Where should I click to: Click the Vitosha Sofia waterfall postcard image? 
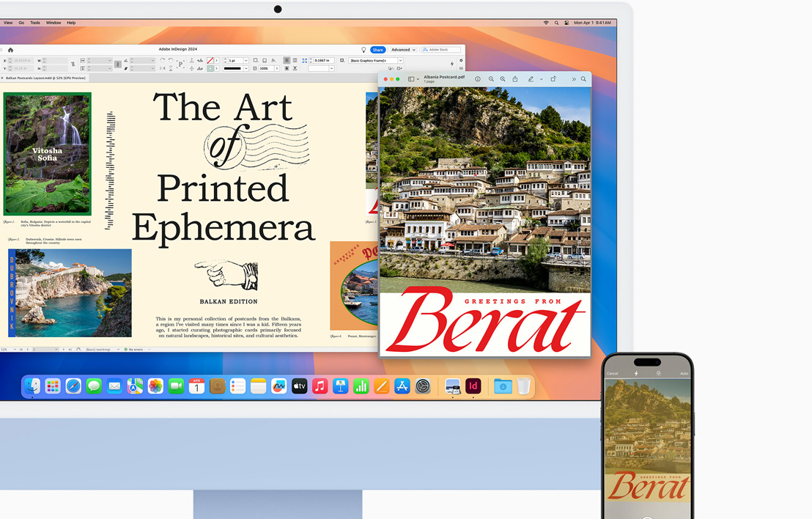(47, 154)
